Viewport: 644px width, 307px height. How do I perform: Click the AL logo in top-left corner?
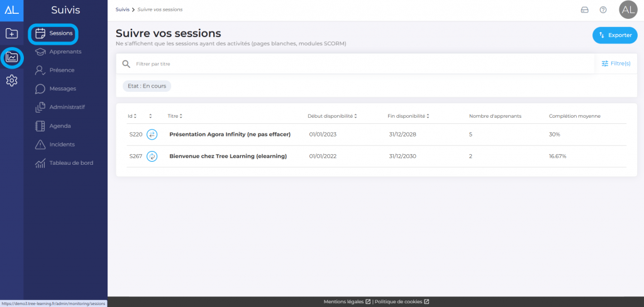[11, 9]
